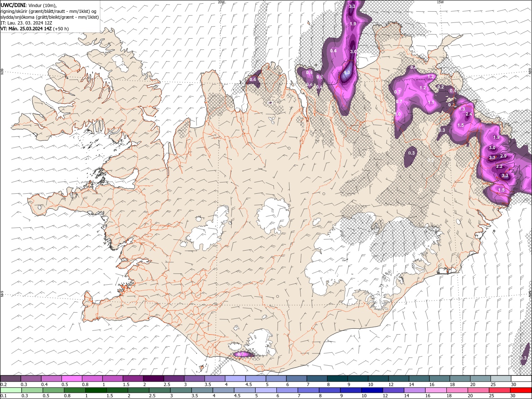Click the 'VT: Mán. 25.03.2024 14Z' valid time

[26, 29]
